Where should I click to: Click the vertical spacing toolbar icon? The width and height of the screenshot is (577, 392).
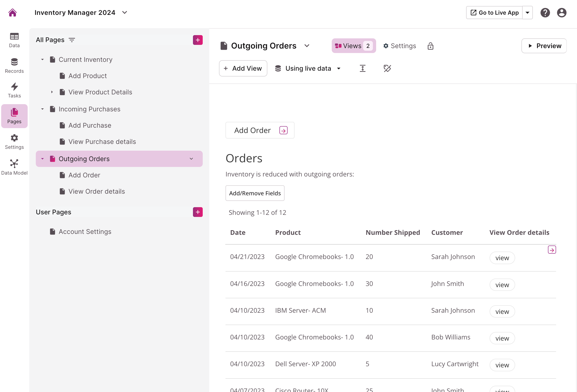(362, 68)
